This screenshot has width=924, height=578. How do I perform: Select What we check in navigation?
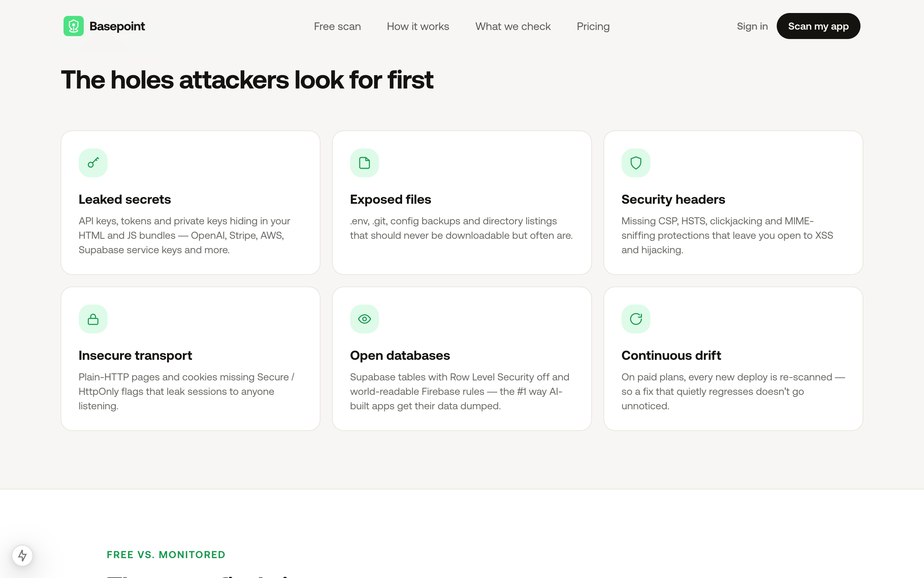(x=513, y=26)
